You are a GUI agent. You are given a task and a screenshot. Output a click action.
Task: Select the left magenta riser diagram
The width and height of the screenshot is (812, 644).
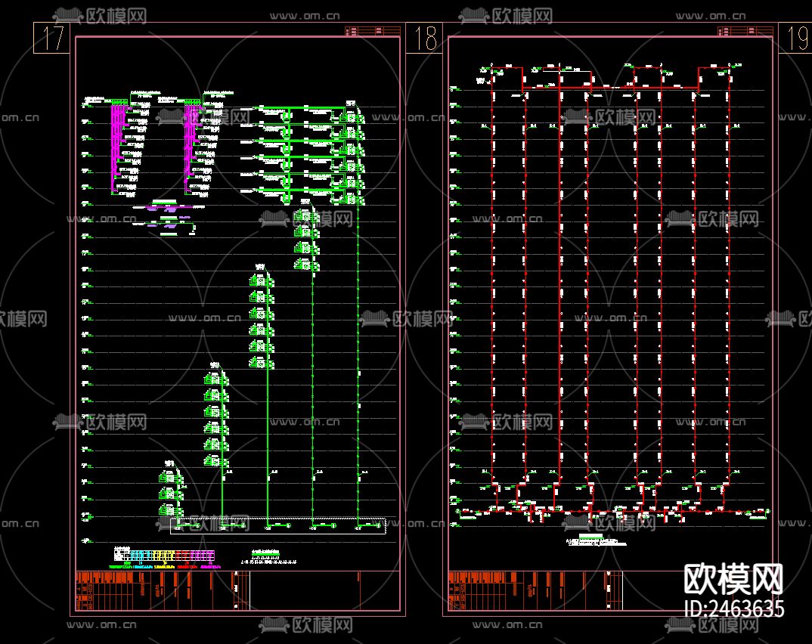pyautogui.click(x=118, y=146)
